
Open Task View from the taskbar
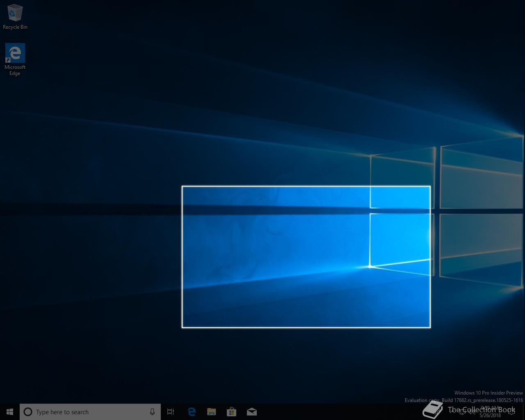pyautogui.click(x=171, y=412)
